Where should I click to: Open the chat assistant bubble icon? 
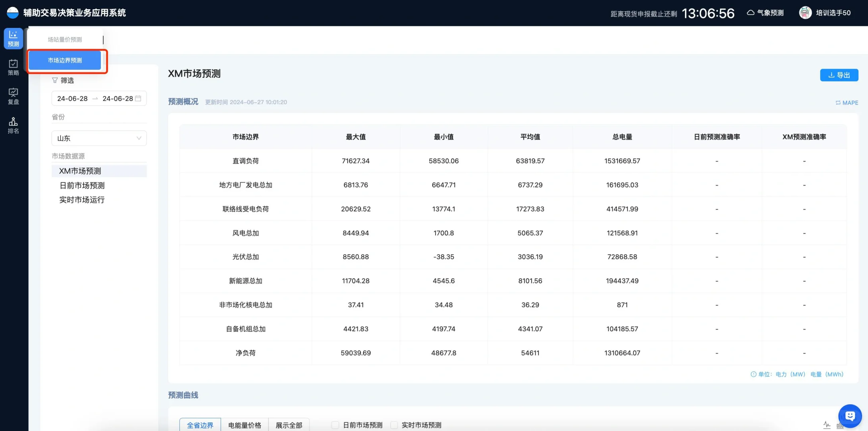[x=850, y=415]
